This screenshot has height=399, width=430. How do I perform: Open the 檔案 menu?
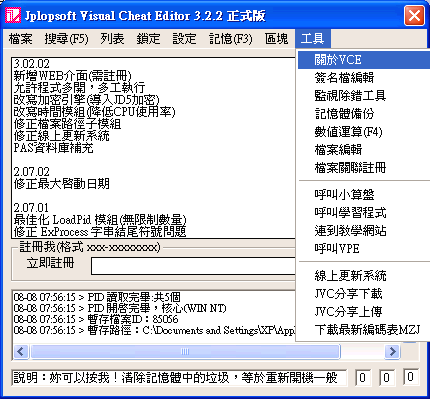(x=21, y=39)
